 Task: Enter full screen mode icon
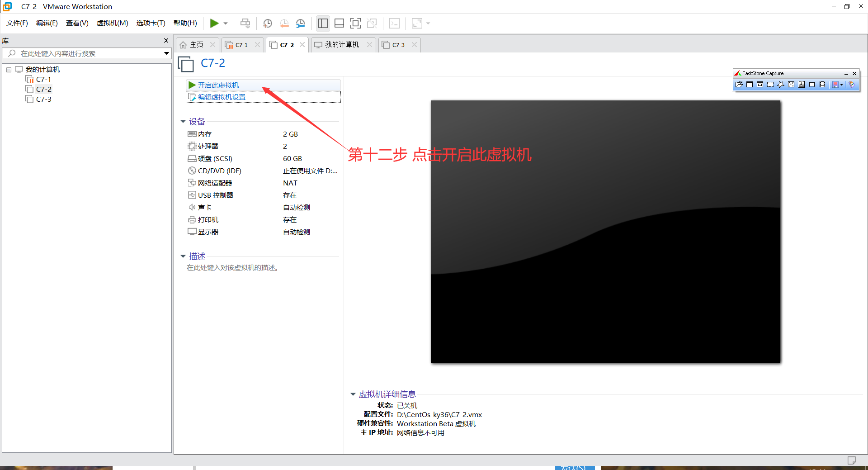[x=356, y=23]
